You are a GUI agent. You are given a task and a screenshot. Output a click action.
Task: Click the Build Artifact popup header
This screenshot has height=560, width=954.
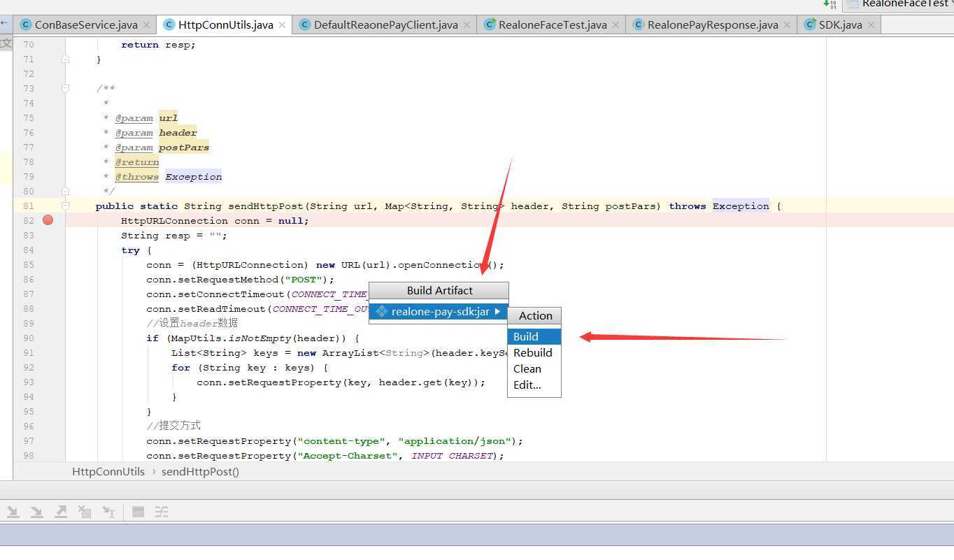(439, 290)
